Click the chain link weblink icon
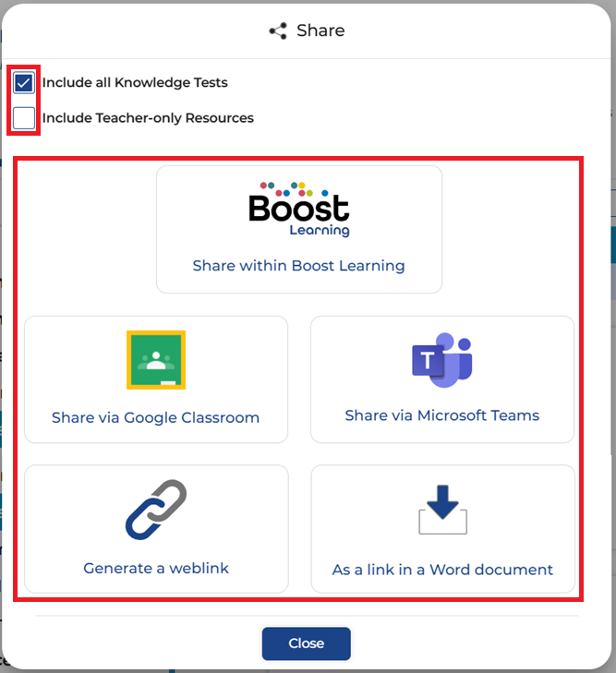616x673 pixels. pos(156,510)
